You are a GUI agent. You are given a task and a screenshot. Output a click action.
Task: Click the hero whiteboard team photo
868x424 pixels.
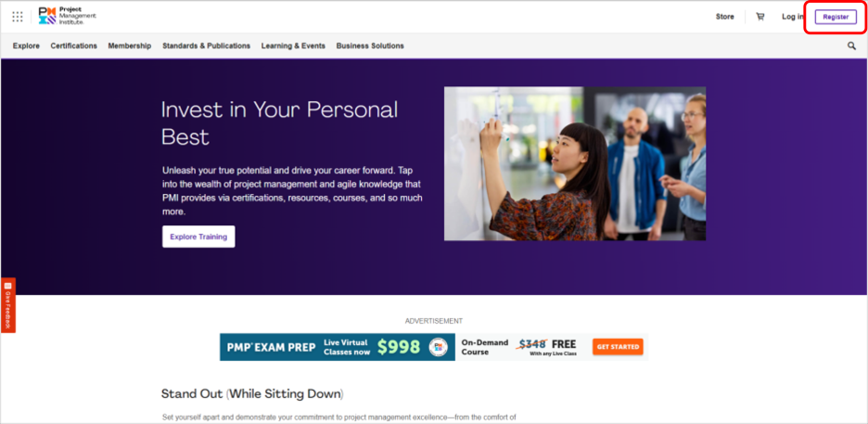tap(575, 163)
